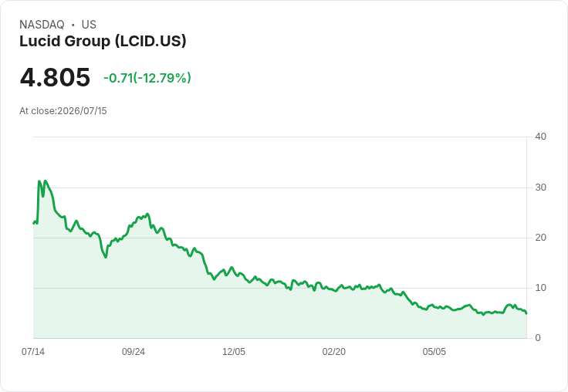Click the final endpoint of the price line

pyautogui.click(x=526, y=313)
